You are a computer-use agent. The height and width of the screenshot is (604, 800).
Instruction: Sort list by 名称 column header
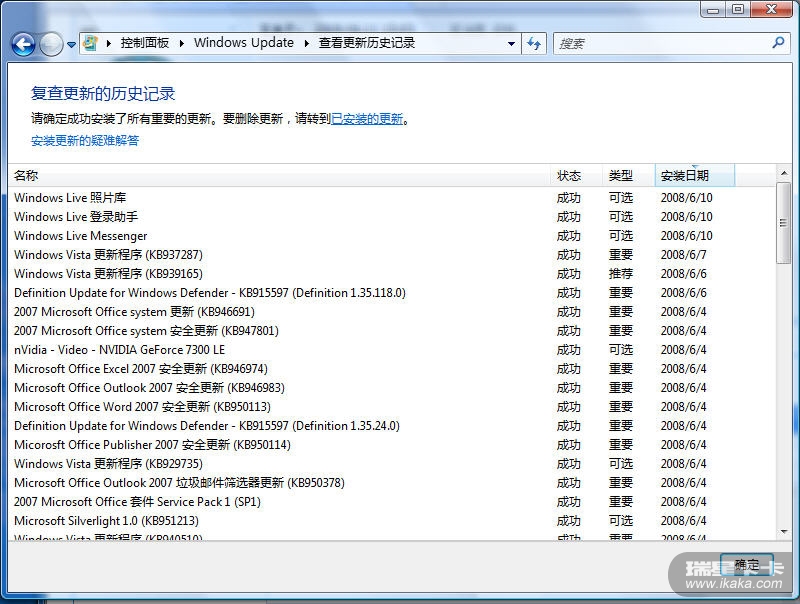(280, 175)
